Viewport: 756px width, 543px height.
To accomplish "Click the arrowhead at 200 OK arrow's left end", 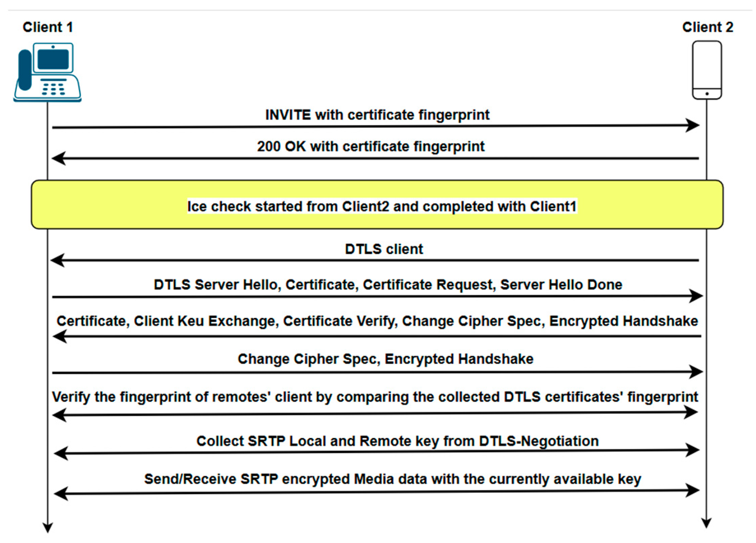I will [59, 158].
